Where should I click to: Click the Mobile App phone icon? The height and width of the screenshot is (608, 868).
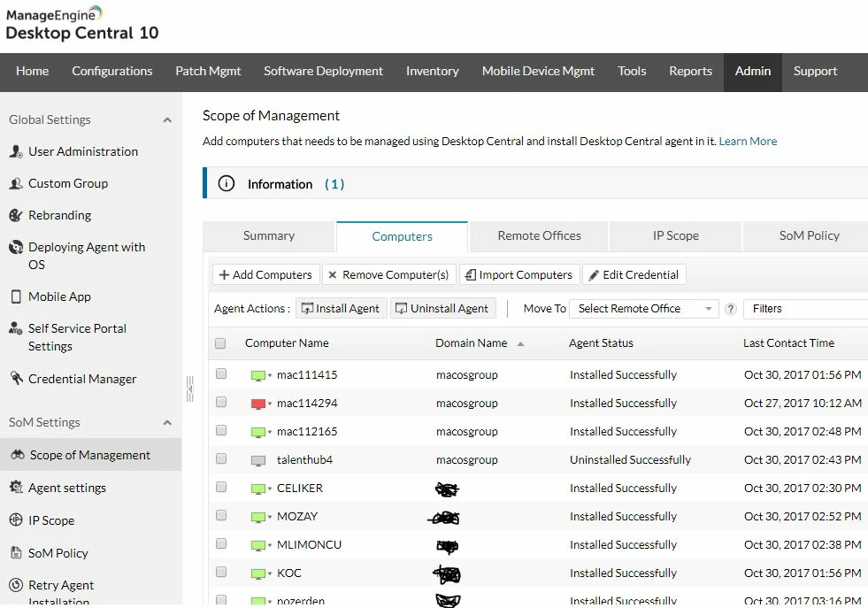click(x=16, y=296)
